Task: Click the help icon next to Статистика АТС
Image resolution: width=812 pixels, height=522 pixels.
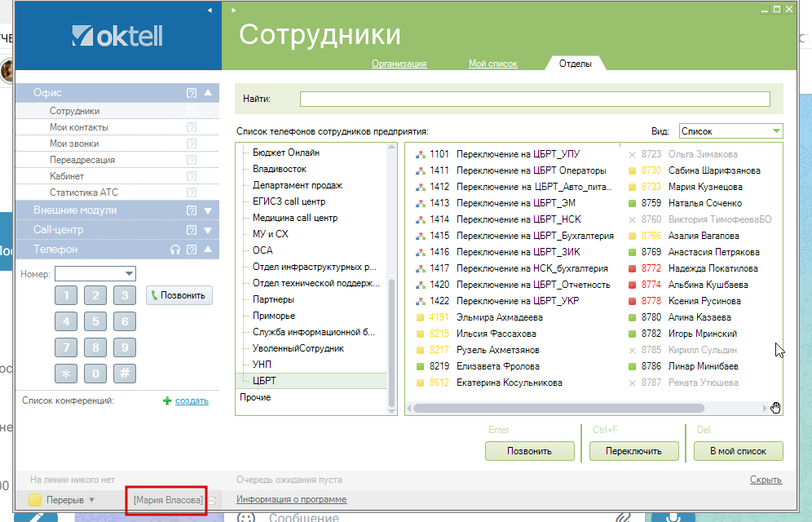Action: point(192,192)
